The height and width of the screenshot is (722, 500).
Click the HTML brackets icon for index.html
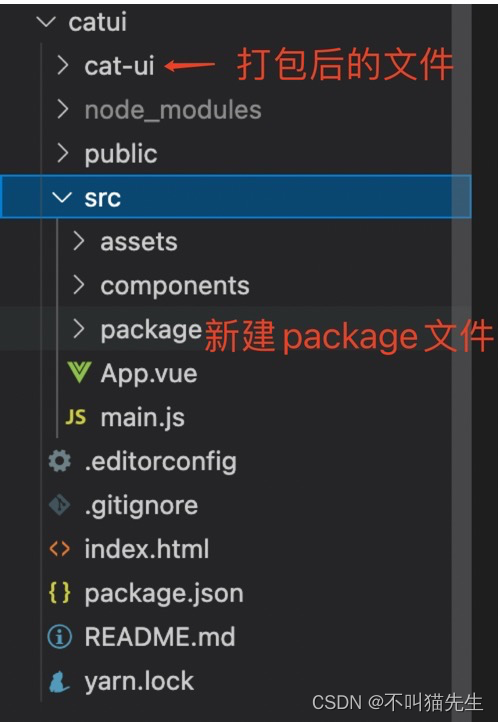click(60, 549)
